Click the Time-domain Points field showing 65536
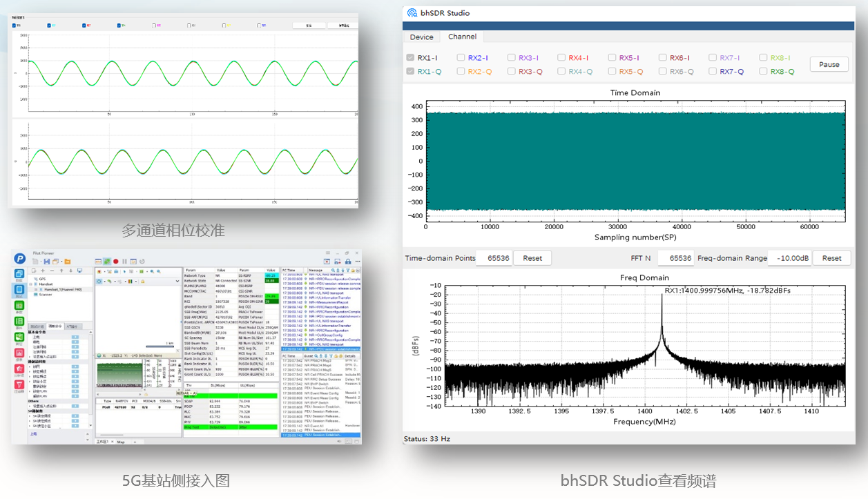The height and width of the screenshot is (499, 868). (494, 258)
